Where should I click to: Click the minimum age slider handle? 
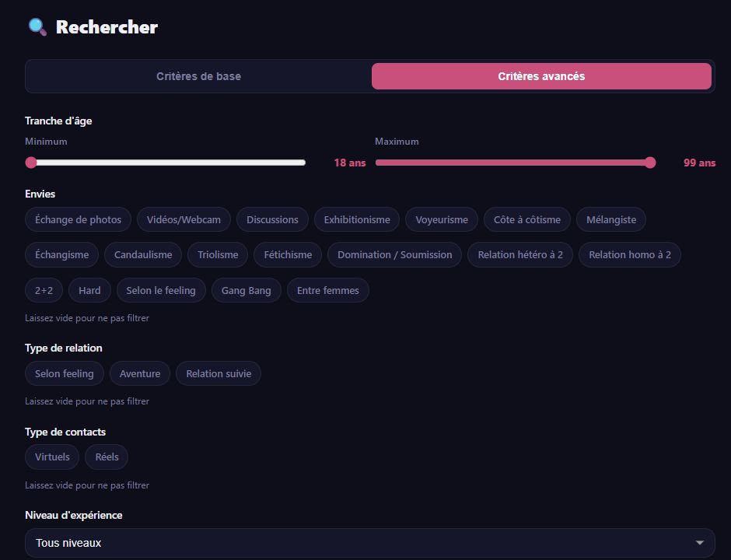pyautogui.click(x=31, y=163)
